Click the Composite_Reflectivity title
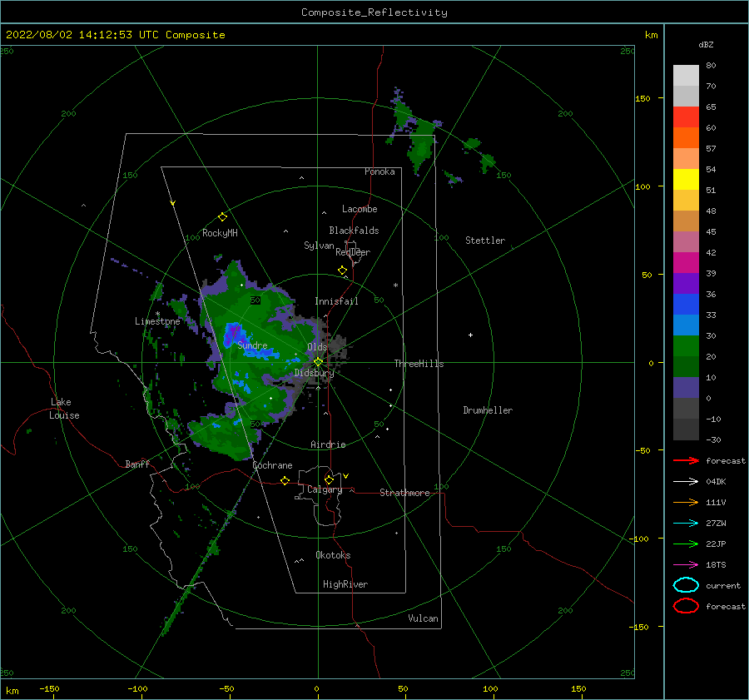Viewport: 749px width, 700px height. (374, 12)
